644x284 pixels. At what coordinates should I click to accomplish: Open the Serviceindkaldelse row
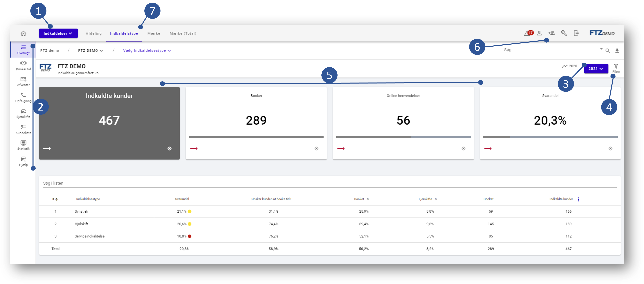330,236
